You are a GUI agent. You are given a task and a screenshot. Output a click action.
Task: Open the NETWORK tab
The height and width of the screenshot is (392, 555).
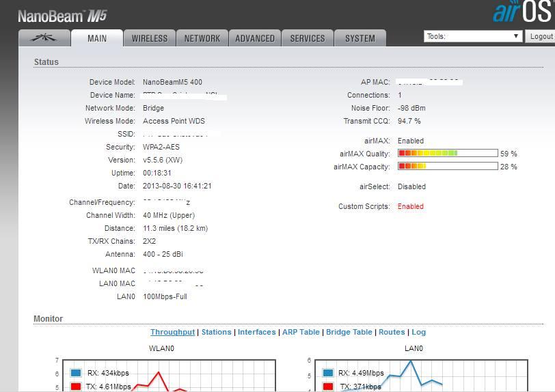pos(202,38)
